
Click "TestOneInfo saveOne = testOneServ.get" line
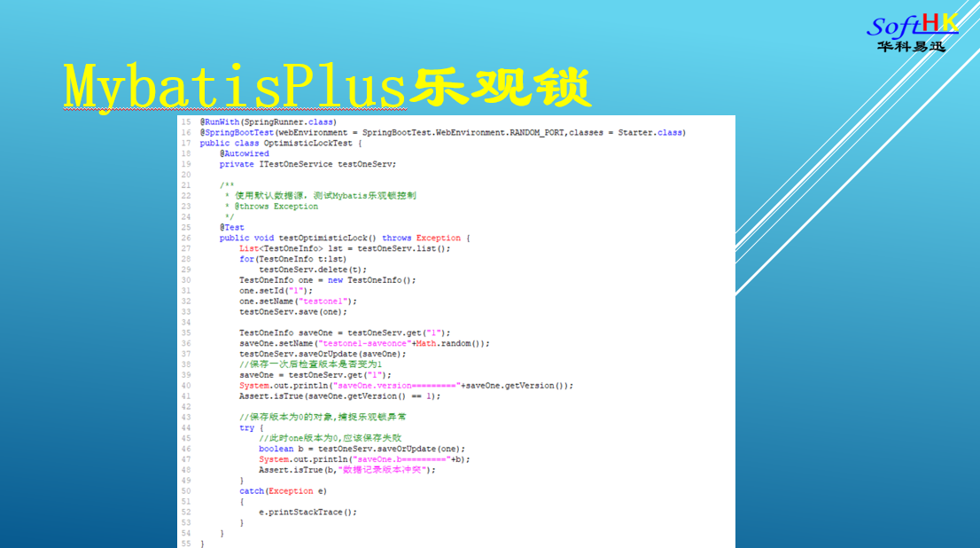345,333
